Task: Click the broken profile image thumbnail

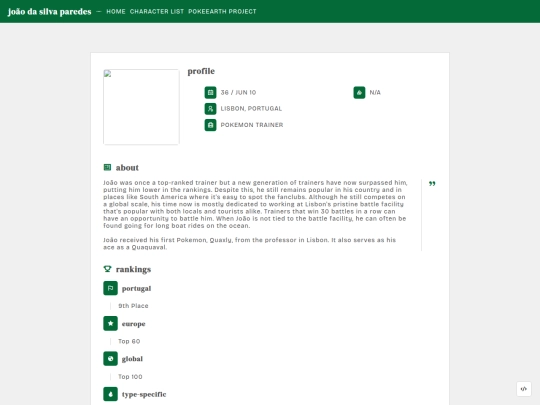Action: (x=141, y=107)
